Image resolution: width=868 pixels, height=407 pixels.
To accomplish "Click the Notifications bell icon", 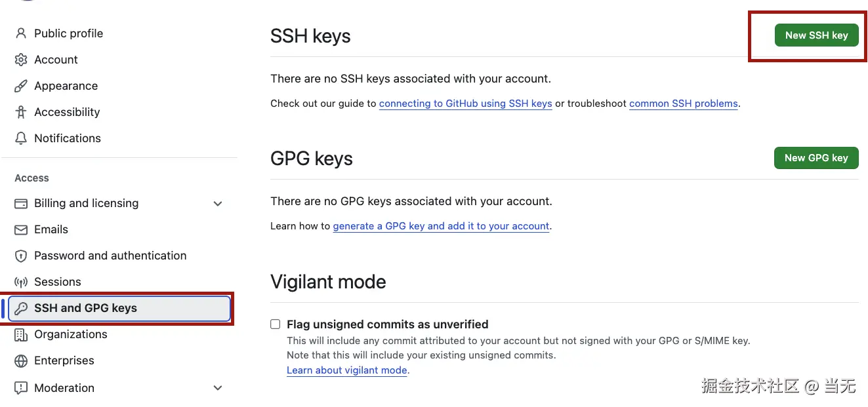I will click(20, 138).
